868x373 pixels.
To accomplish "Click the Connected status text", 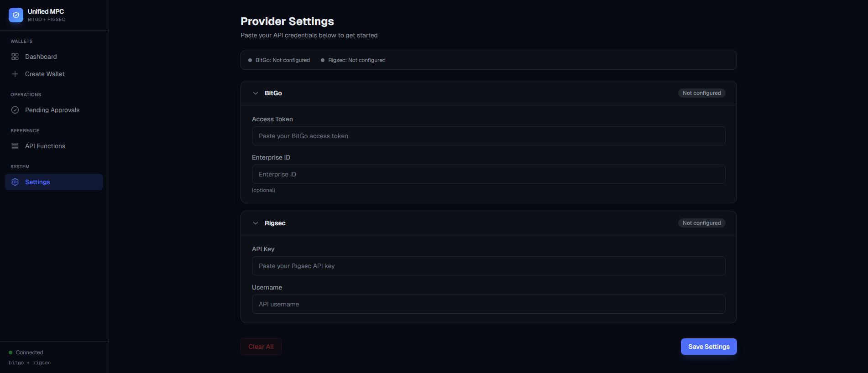I will 30,352.
